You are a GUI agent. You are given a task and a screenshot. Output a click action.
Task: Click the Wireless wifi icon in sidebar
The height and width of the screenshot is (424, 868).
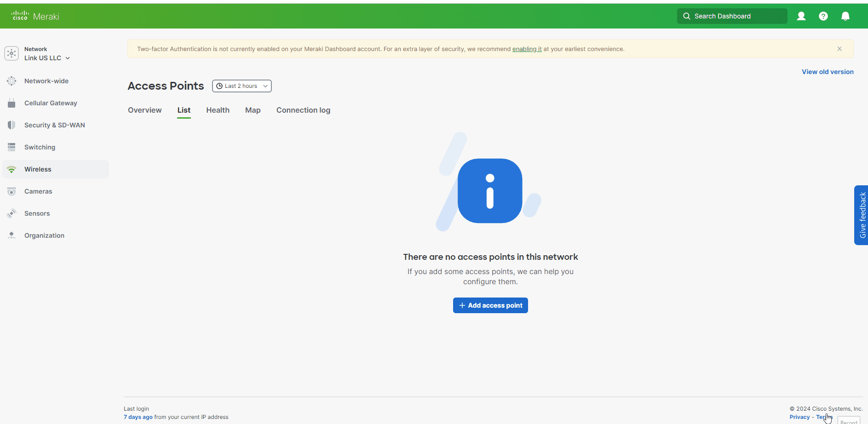[12, 169]
